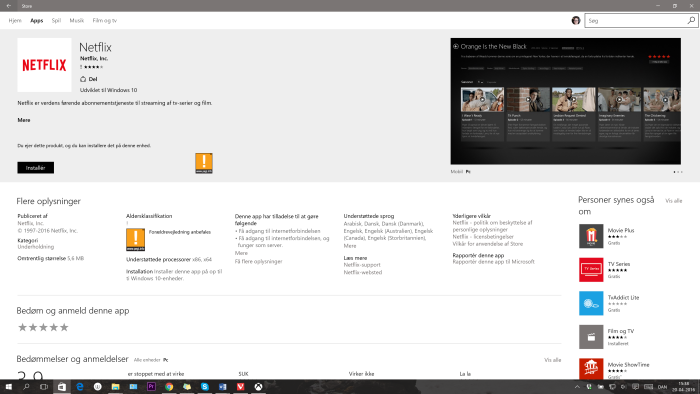Screen dimensions: 700x394
Task: Open Film og TV app icon
Action: 591,337
